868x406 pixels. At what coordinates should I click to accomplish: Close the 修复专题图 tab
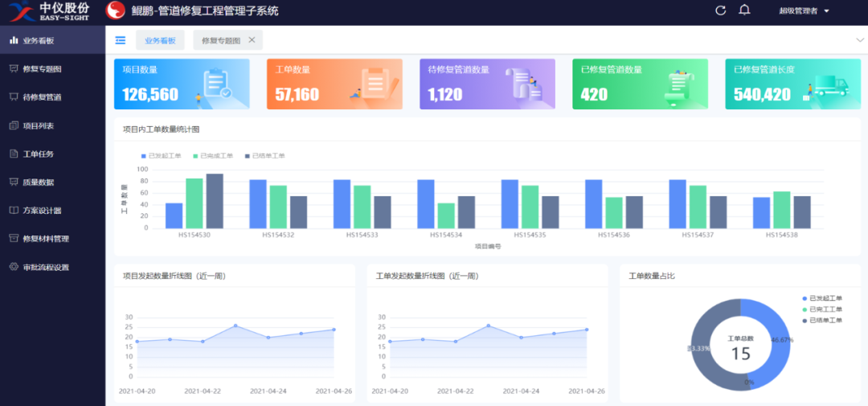(252, 40)
